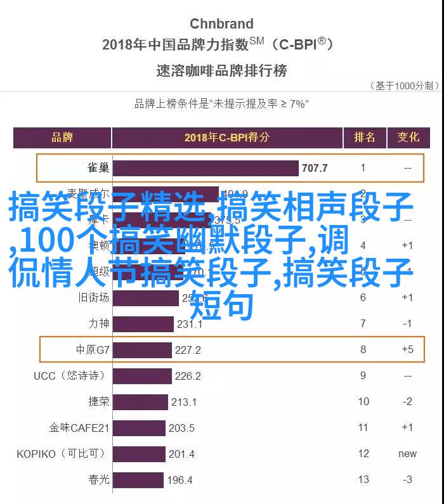
Task: Click the Chnbrand title at top
Action: click(x=221, y=24)
